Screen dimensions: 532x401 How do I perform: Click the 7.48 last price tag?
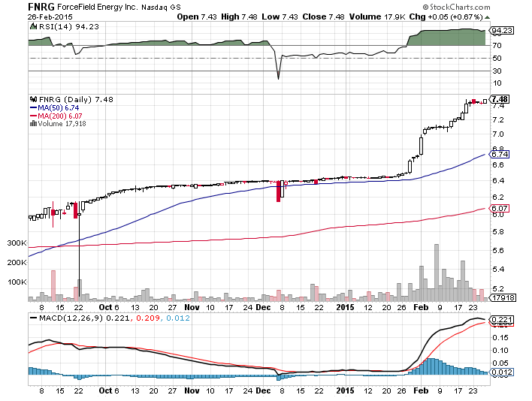(x=500, y=99)
